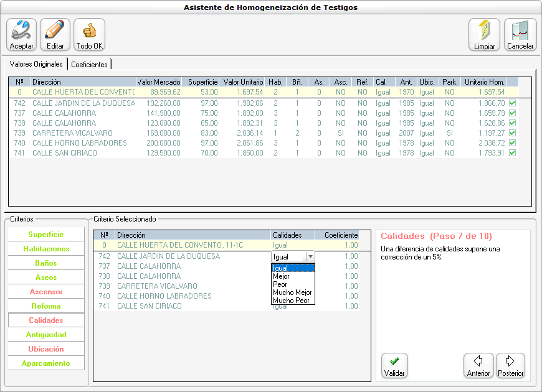542x392 pixels.
Task: Go to previous step with Anterior arrow
Action: [478, 366]
